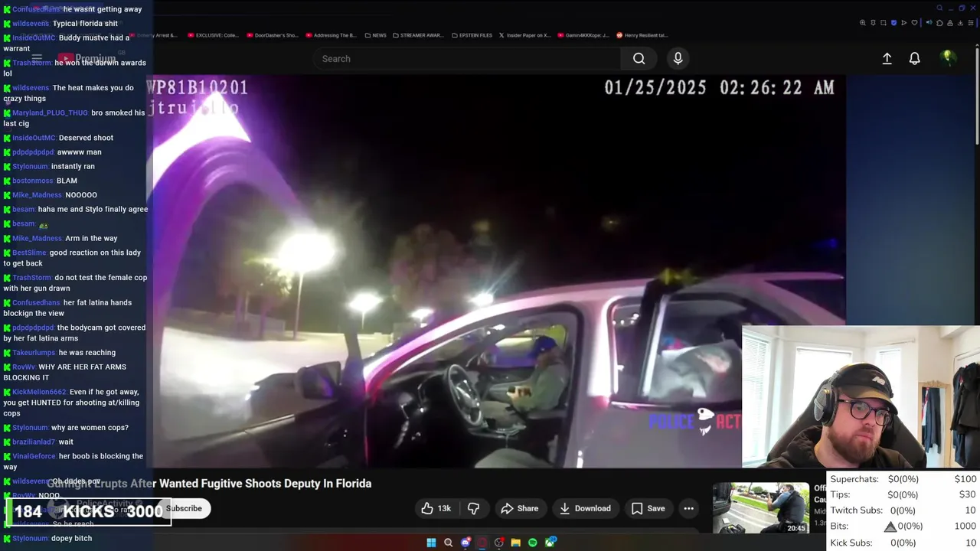Viewport: 980px width, 551px height.
Task: Dislike the video with thumbs down
Action: pos(474,508)
